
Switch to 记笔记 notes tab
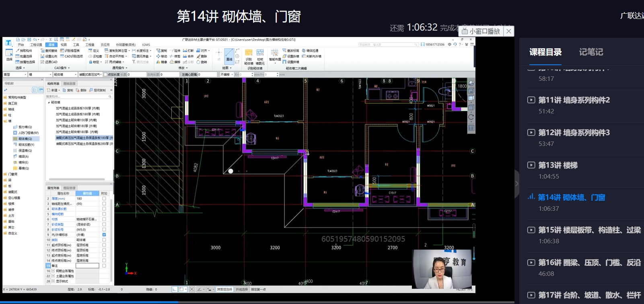click(591, 52)
